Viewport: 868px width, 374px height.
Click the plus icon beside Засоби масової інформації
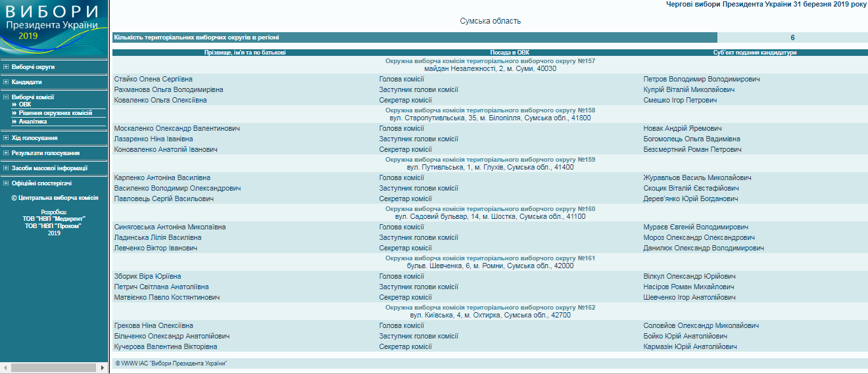click(6, 168)
